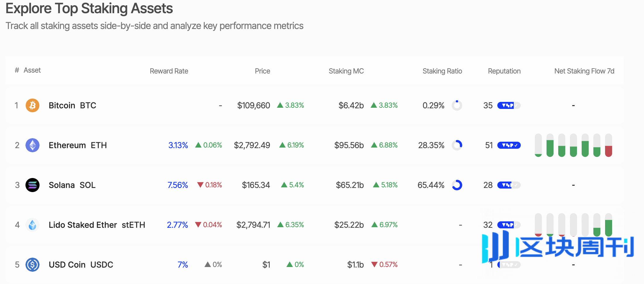Click the Price column header

click(x=262, y=71)
